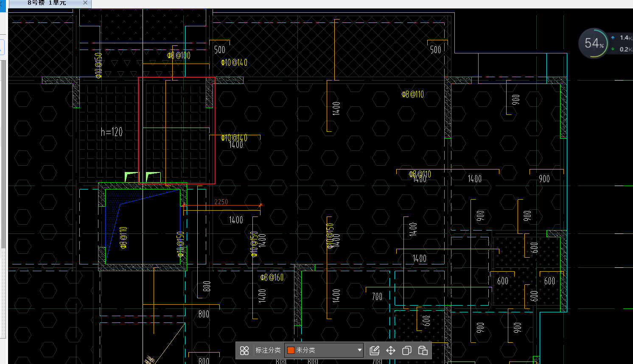This screenshot has width=633, height=364.
Task: Click the Φ8@160 rebar label
Action: pyautogui.click(x=272, y=278)
